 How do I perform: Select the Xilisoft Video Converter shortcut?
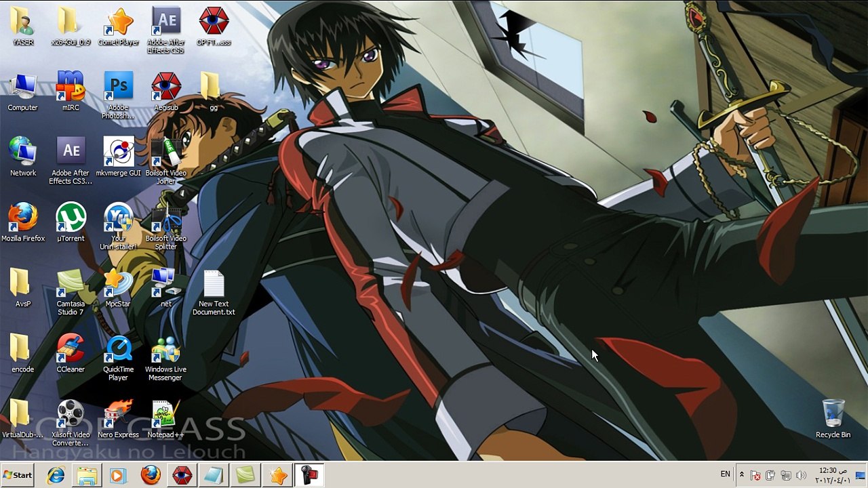pos(71,422)
